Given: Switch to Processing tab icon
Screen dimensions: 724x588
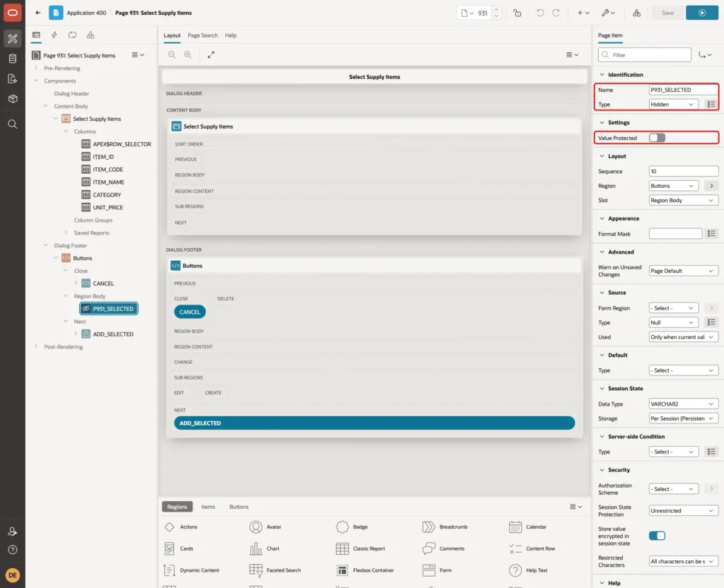Looking at the screenshot, I should [73, 35].
